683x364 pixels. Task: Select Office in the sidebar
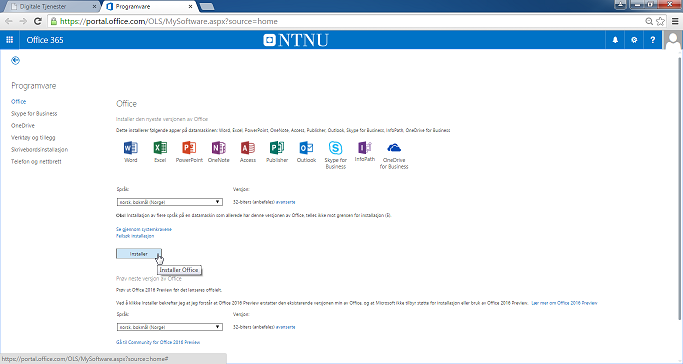tap(19, 101)
